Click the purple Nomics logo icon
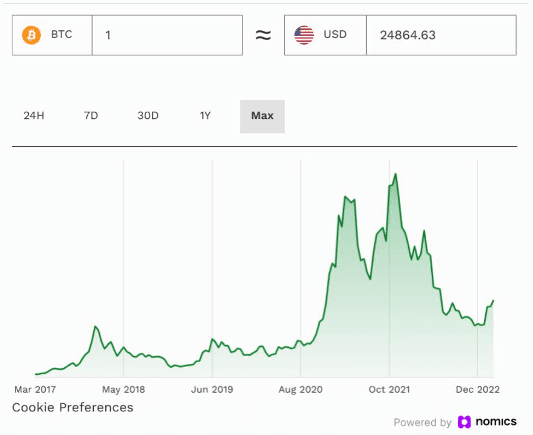Viewport: 533px width, 435px height. coord(464,422)
